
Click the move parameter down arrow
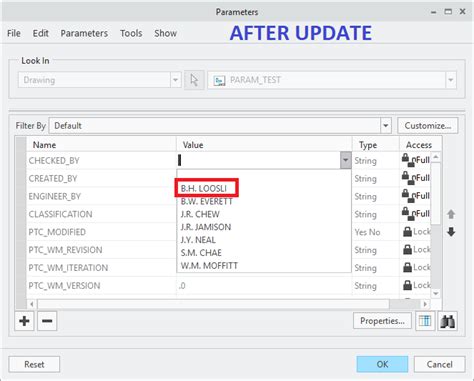coord(451,232)
